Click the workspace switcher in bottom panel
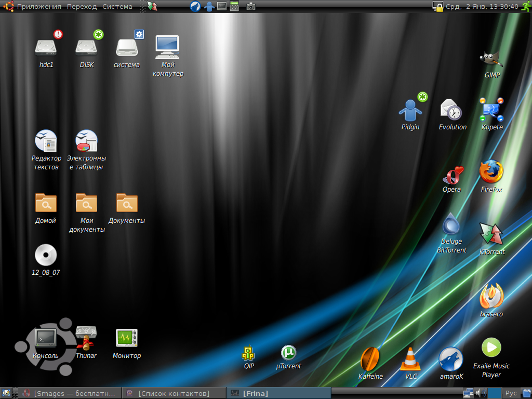The width and height of the screenshot is (532, 399). coord(495,393)
